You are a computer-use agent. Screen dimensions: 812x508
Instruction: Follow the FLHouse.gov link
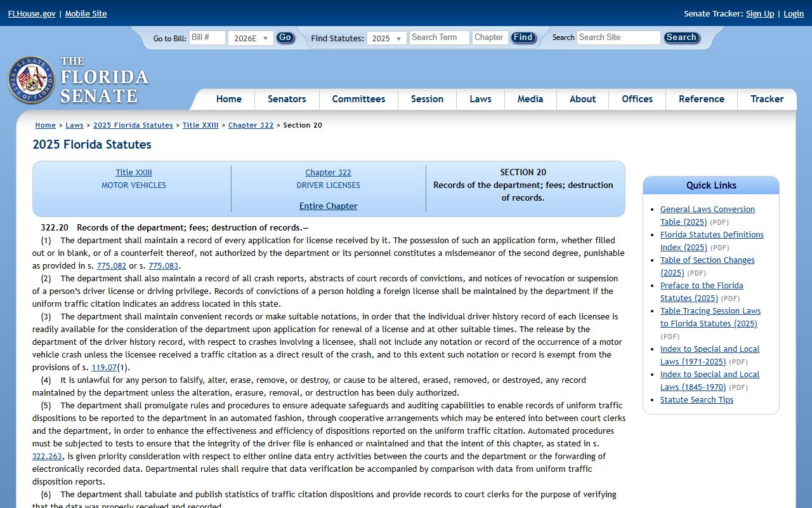click(32, 13)
